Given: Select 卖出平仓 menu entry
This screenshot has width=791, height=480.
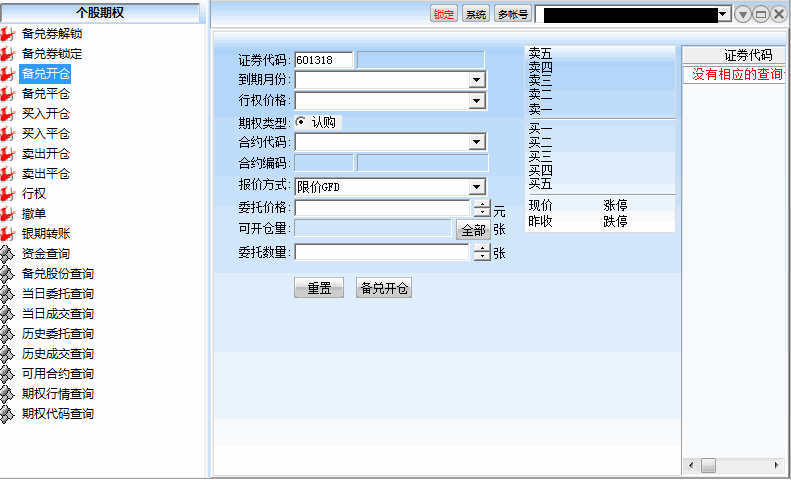Looking at the screenshot, I should [45, 174].
